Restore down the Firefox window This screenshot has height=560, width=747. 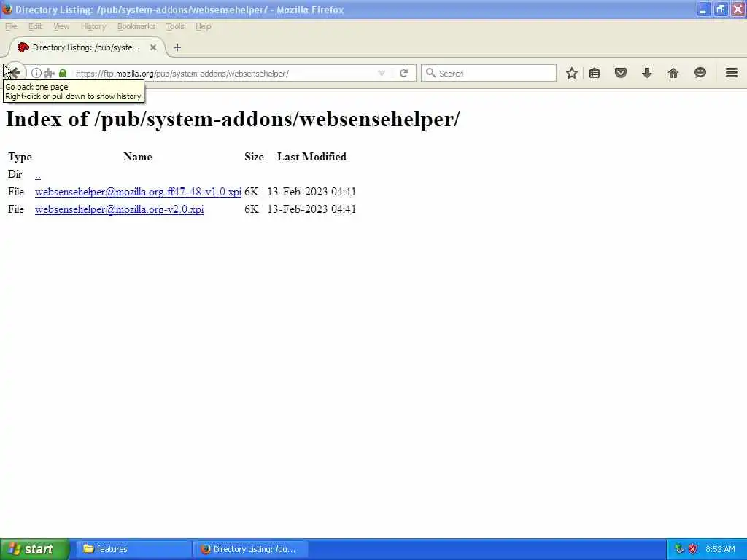pyautogui.click(x=720, y=9)
